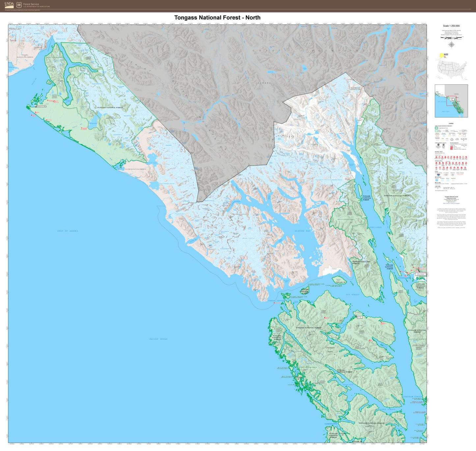Click the 'Forest Service' header text
The image size is (476, 451).
point(31,4)
